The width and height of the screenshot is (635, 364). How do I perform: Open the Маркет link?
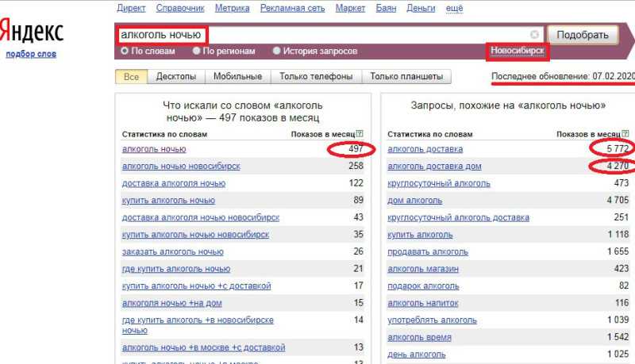click(350, 8)
